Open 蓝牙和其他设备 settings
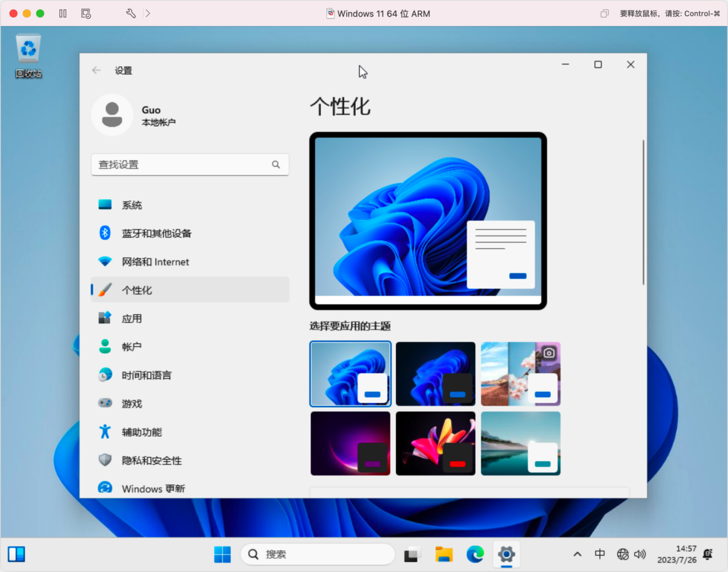This screenshot has height=572, width=728. coord(190,233)
